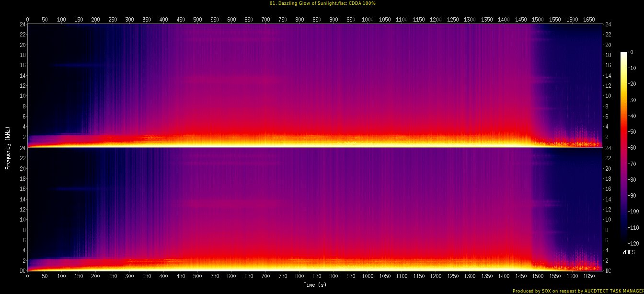
Task: Select the 1500 tick on the bottom time axis
Action: (x=538, y=277)
